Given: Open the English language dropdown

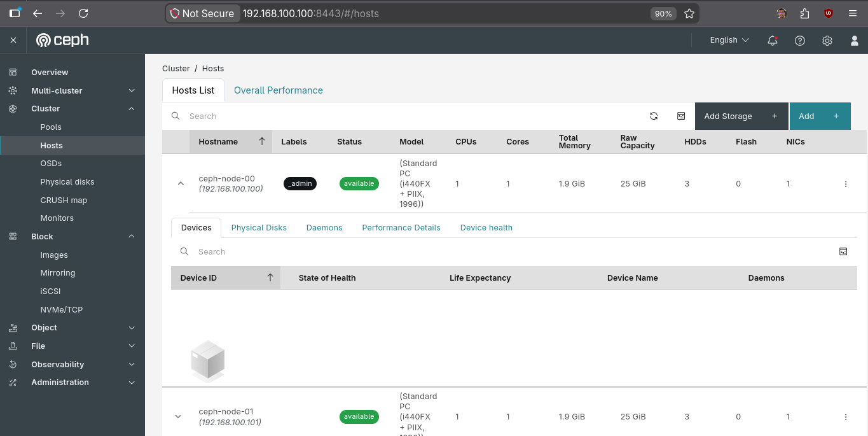Looking at the screenshot, I should click(x=729, y=40).
